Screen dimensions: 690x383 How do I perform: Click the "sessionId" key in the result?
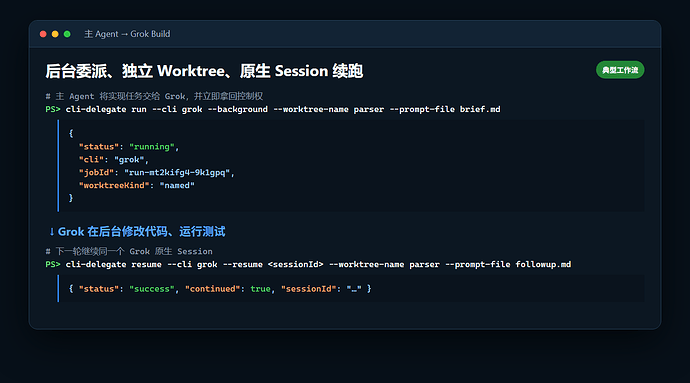tap(308, 289)
